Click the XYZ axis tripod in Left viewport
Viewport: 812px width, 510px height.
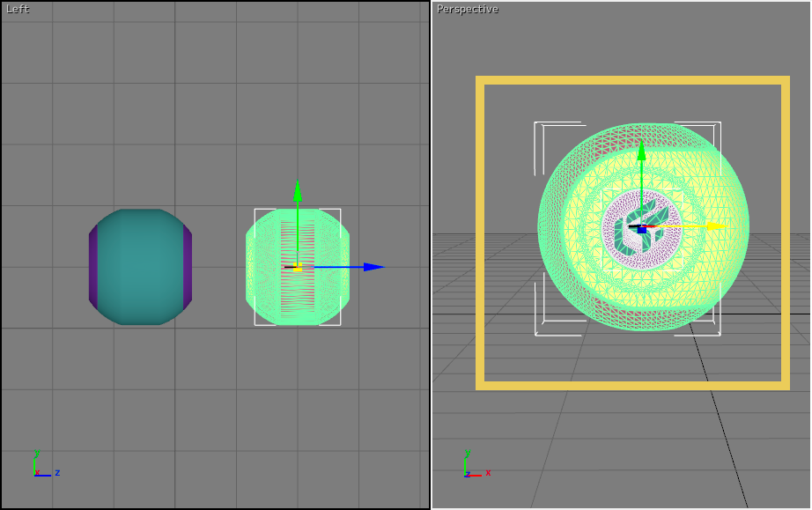click(40, 469)
